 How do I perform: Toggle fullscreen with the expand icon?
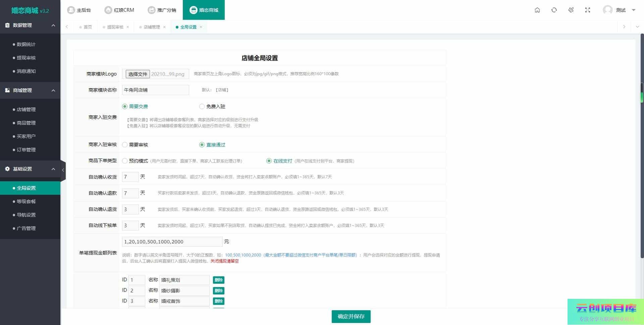(587, 10)
